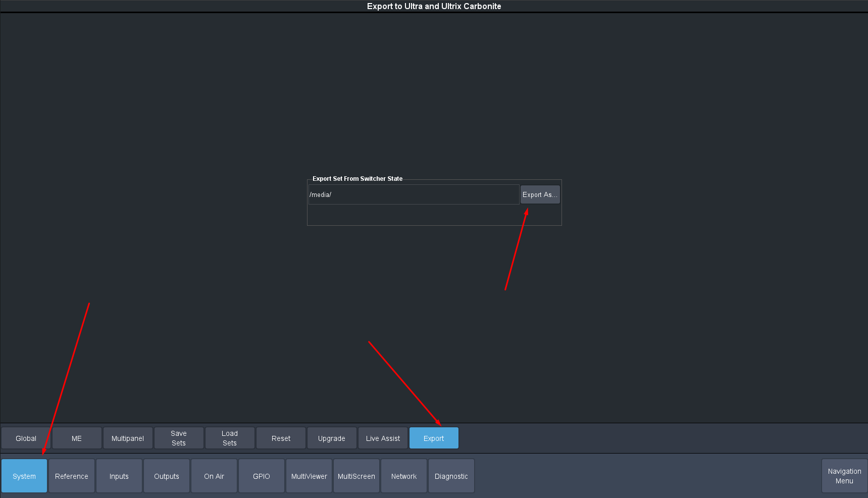Screen dimensions: 868x498
Task: Select the highlighted Export tab
Action: pos(434,438)
